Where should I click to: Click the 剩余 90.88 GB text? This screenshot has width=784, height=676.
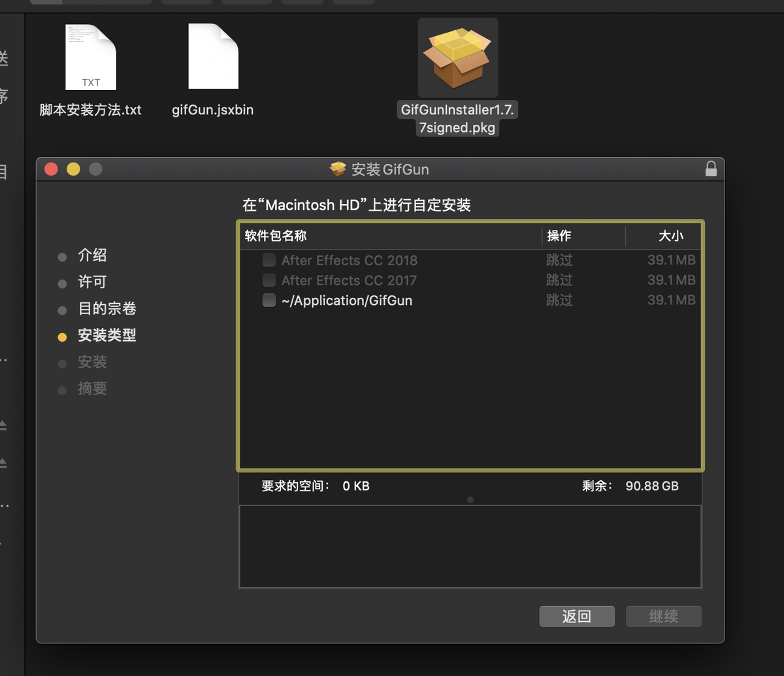(630, 486)
